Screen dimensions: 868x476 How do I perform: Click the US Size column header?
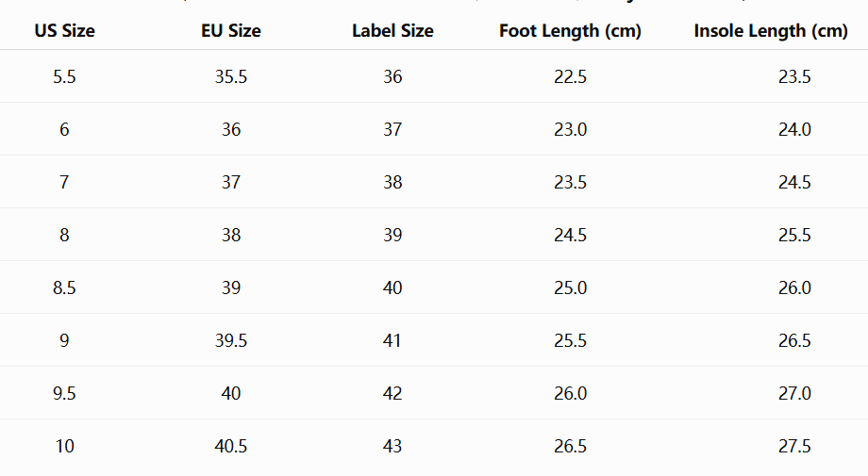pos(64,31)
